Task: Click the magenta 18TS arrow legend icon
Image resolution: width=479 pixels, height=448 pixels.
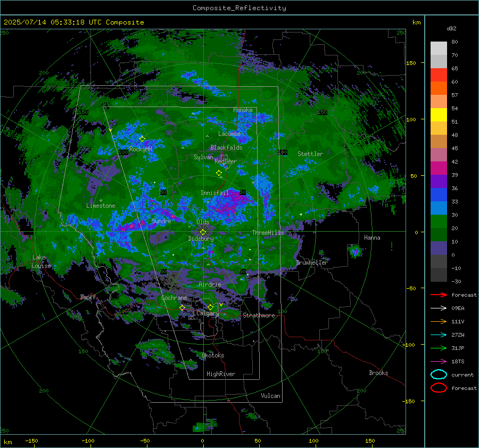Action: point(439,362)
